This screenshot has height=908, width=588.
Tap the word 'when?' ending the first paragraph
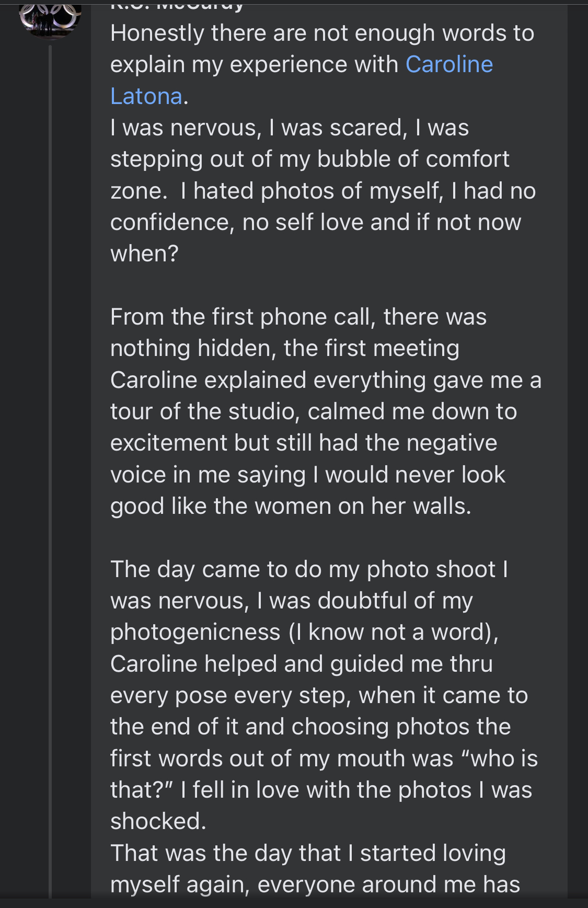[144, 254]
